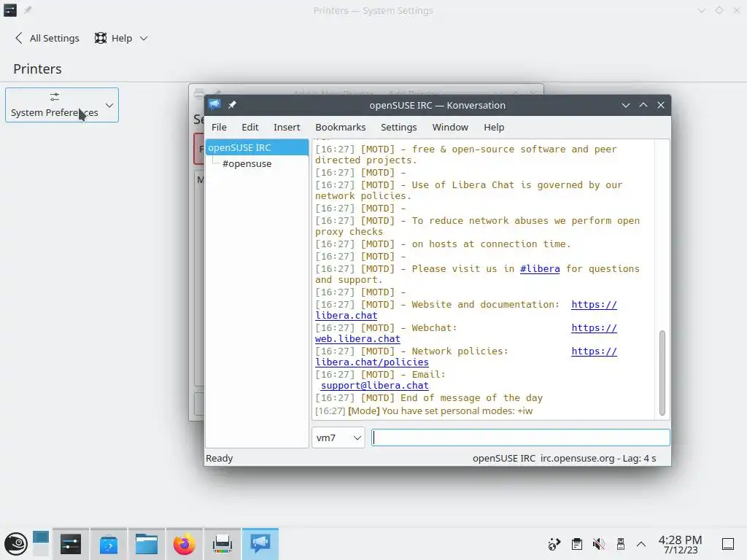Open Konversation Window menu
This screenshot has width=747, height=560.
click(x=450, y=127)
